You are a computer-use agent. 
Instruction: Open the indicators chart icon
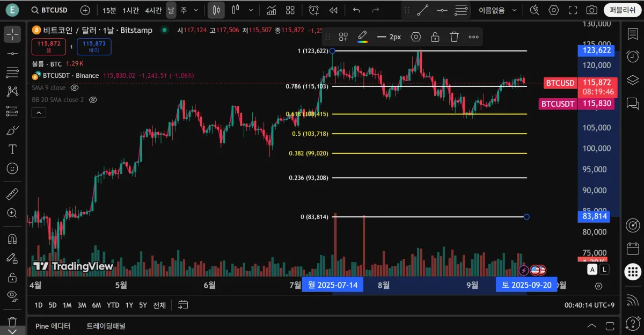click(x=271, y=10)
